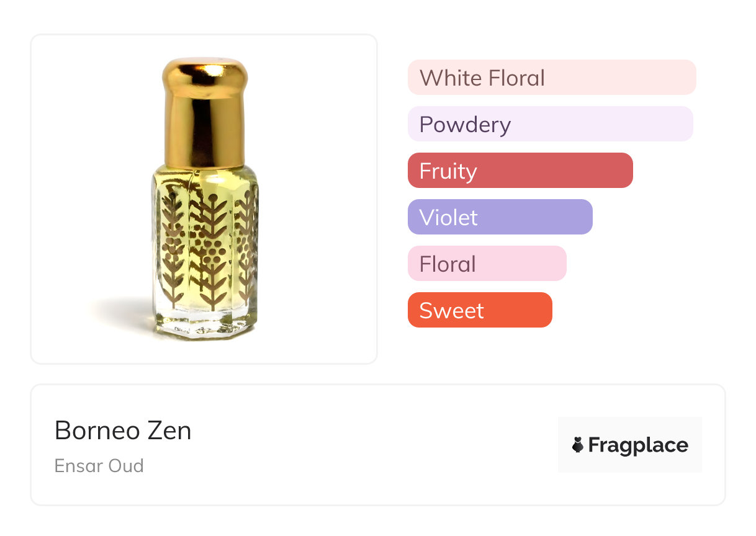Open the Ensar Oud brand link
The image size is (756, 536).
99,465
